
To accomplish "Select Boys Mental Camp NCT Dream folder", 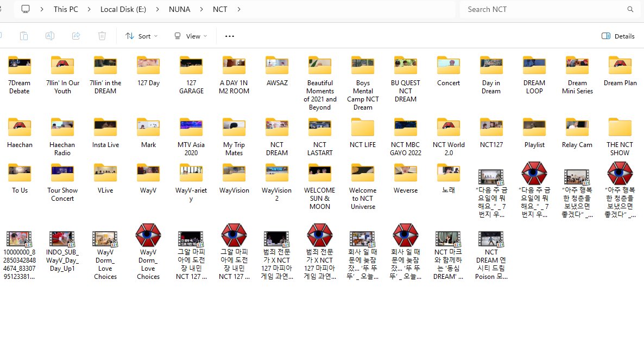I will 363,84.
